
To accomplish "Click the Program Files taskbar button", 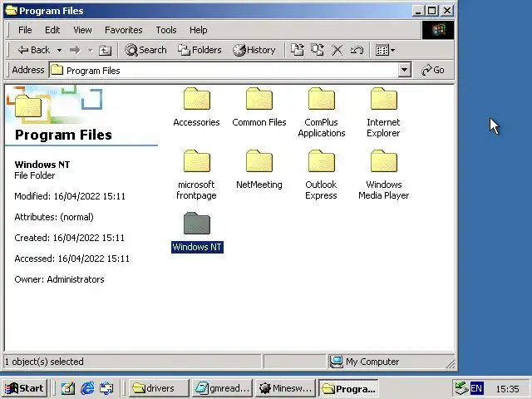I will (x=349, y=388).
